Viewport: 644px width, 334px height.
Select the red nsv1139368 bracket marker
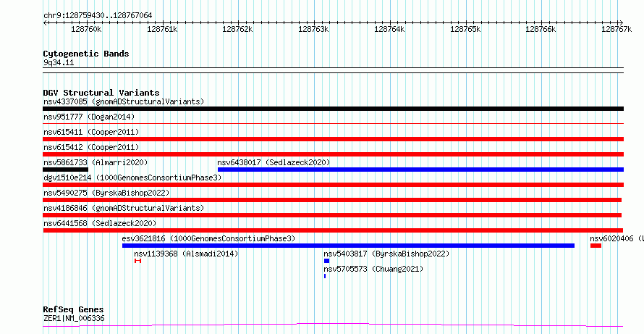coord(137,261)
